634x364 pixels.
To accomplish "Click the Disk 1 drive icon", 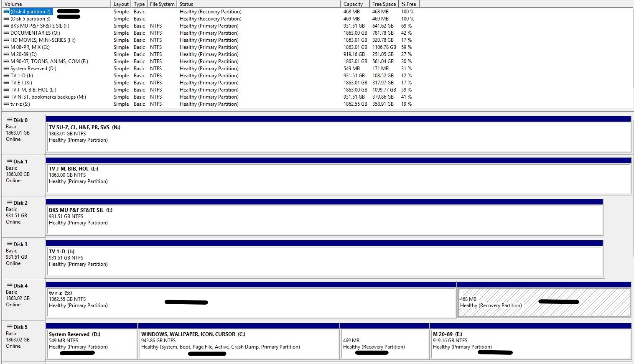I will pos(9,161).
